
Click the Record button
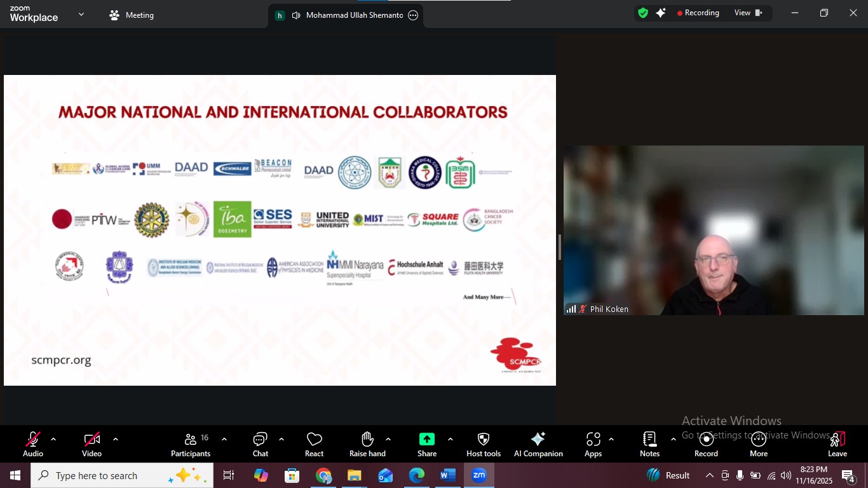706,444
